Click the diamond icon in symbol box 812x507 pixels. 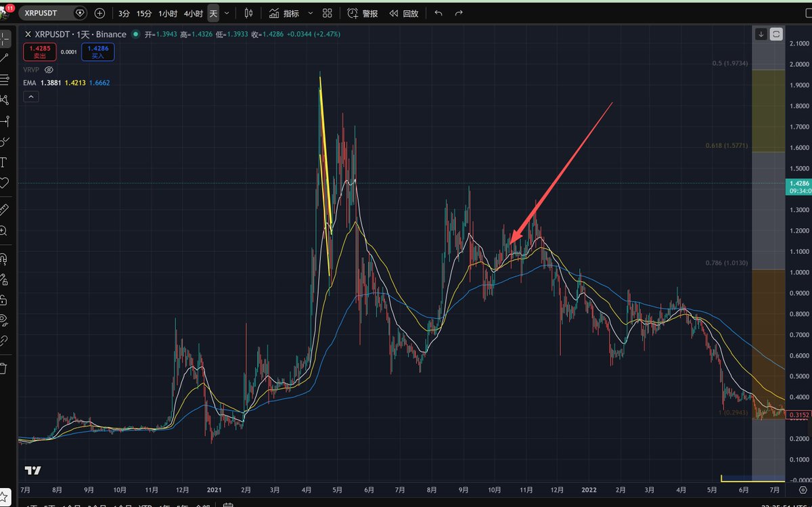tap(80, 13)
